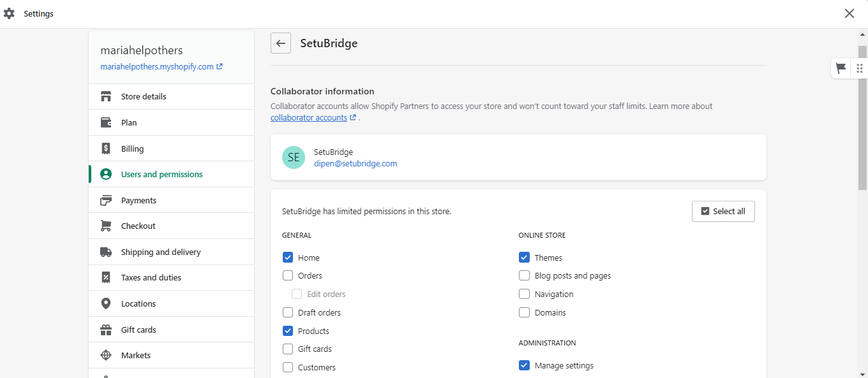Open mariahelpothers.myshopify.com store link

click(x=157, y=66)
